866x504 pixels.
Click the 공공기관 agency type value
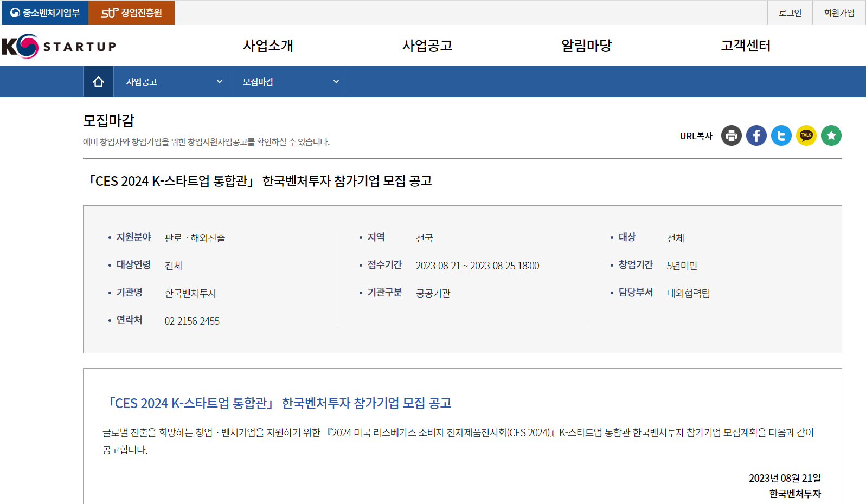pos(433,293)
